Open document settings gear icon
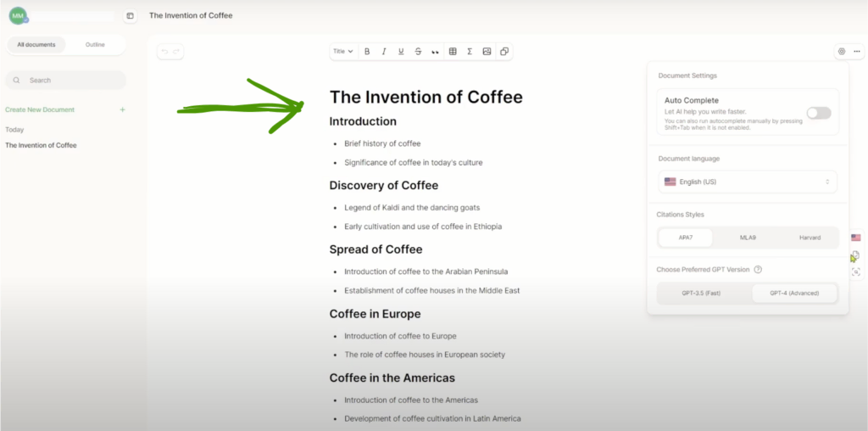Screen dimensions: 868x431 (x=842, y=52)
